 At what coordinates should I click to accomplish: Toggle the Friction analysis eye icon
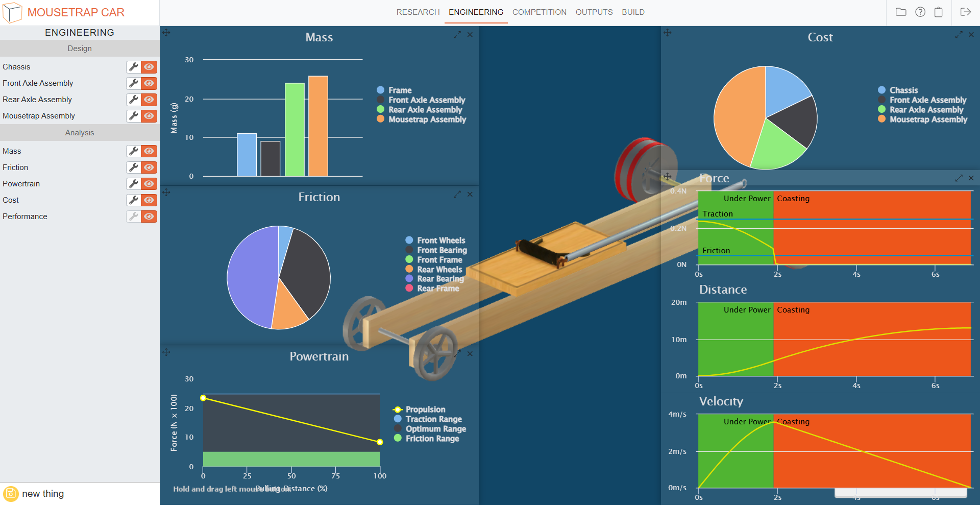pos(149,167)
